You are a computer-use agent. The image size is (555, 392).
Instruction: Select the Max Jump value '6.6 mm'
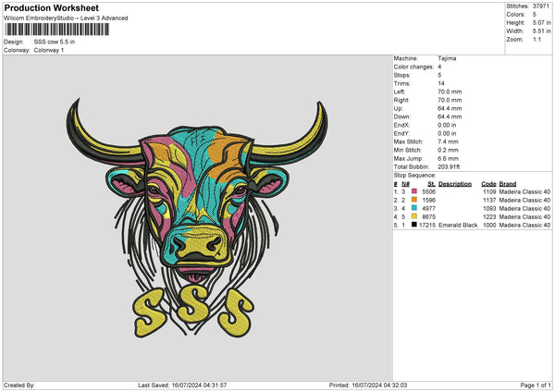[448, 158]
